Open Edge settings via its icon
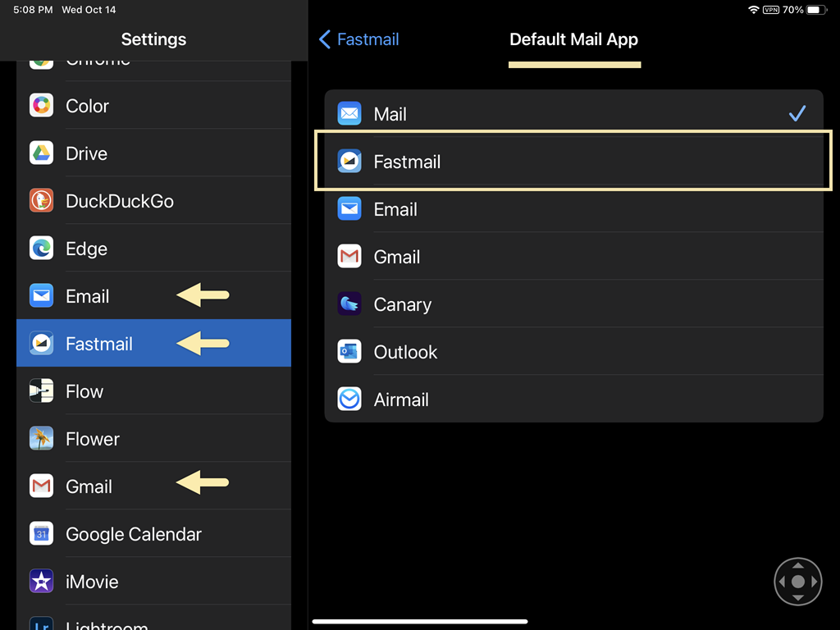 [x=41, y=249]
